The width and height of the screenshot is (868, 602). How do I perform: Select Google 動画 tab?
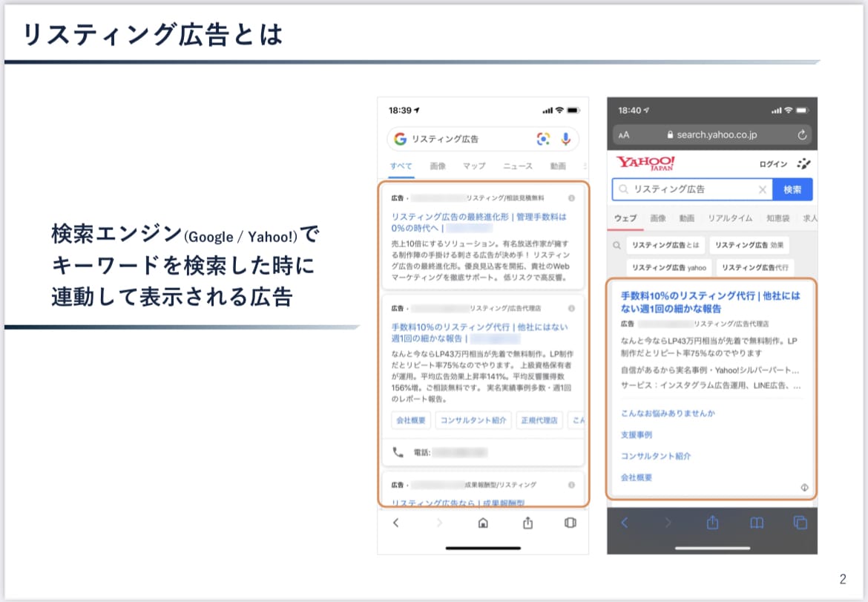(x=558, y=166)
